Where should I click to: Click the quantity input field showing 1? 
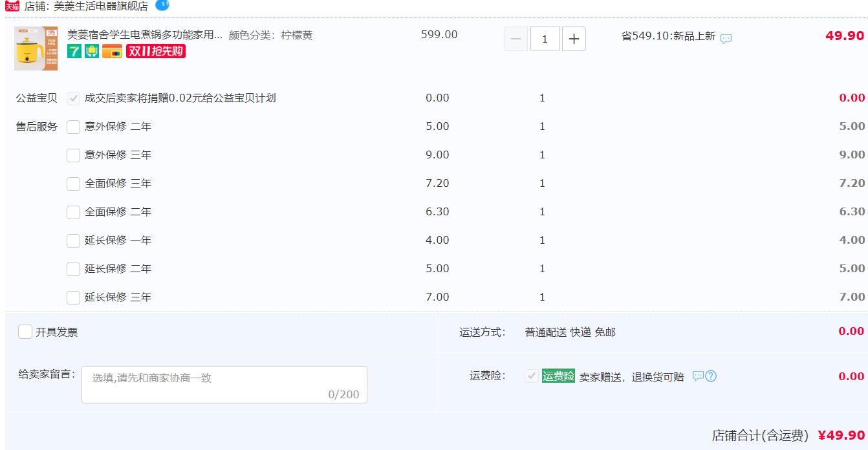tap(545, 39)
